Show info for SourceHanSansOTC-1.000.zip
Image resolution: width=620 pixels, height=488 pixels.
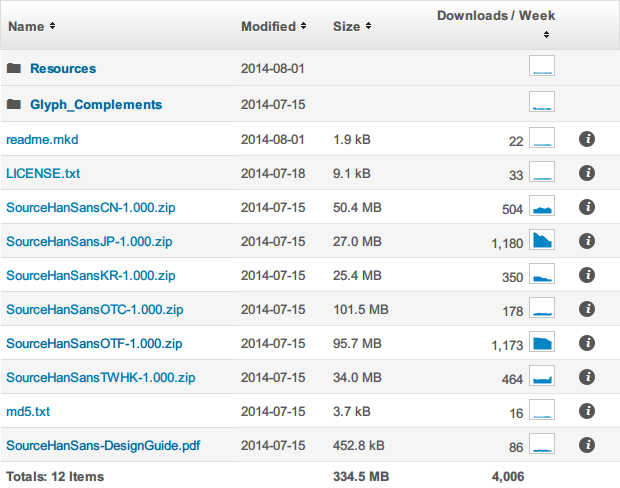587,309
